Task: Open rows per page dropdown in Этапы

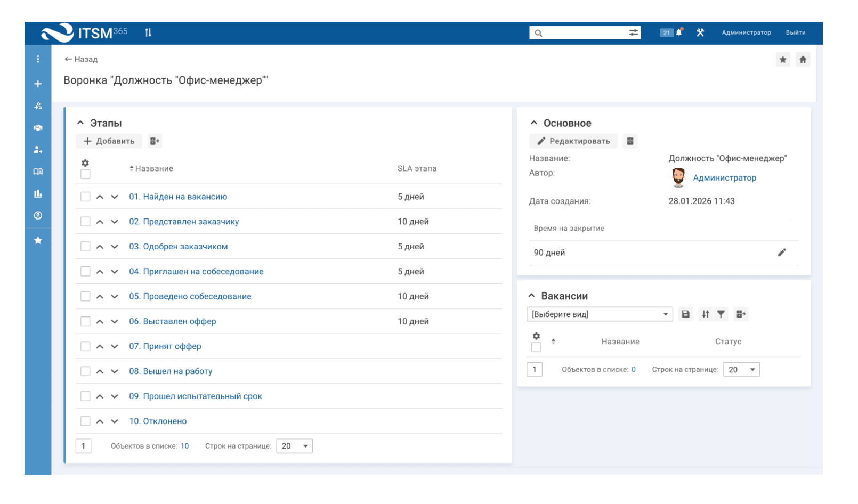Action: pos(294,446)
